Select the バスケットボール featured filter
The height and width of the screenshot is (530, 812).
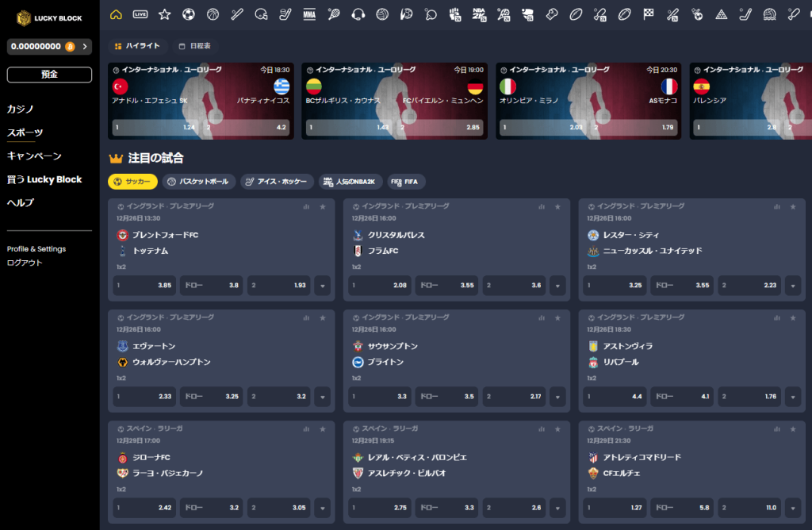point(199,182)
